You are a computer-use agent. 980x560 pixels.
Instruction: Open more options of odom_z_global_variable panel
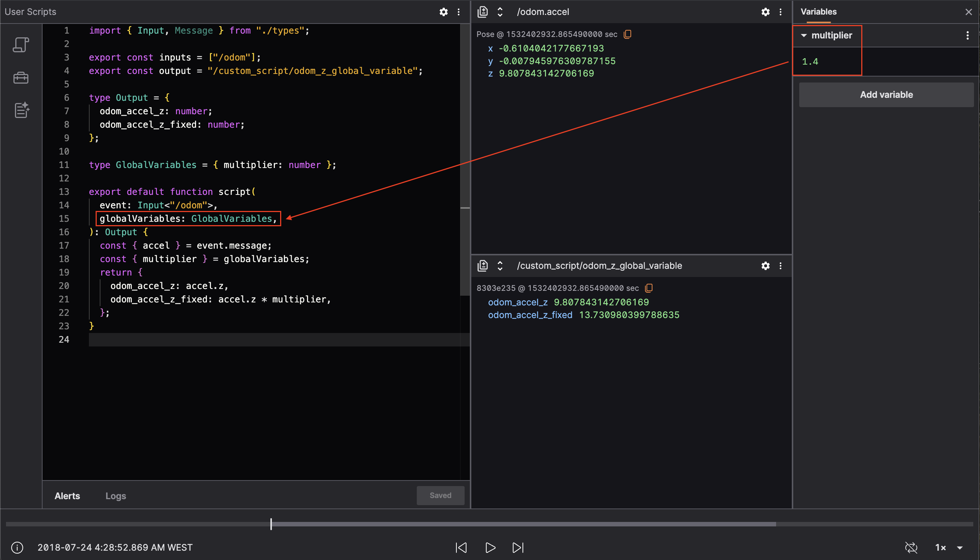pos(781,266)
